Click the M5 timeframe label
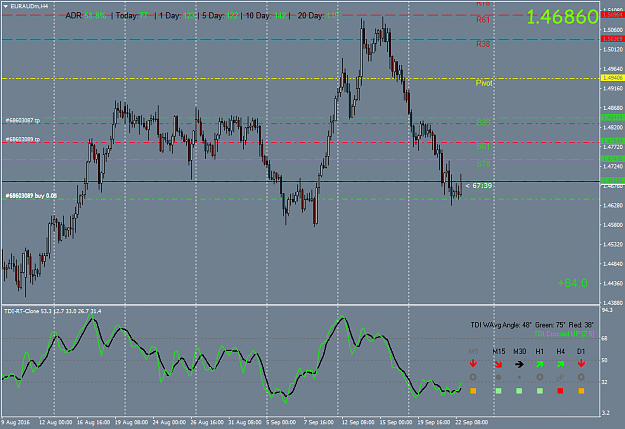The height and width of the screenshot is (429, 625). pyautogui.click(x=473, y=351)
